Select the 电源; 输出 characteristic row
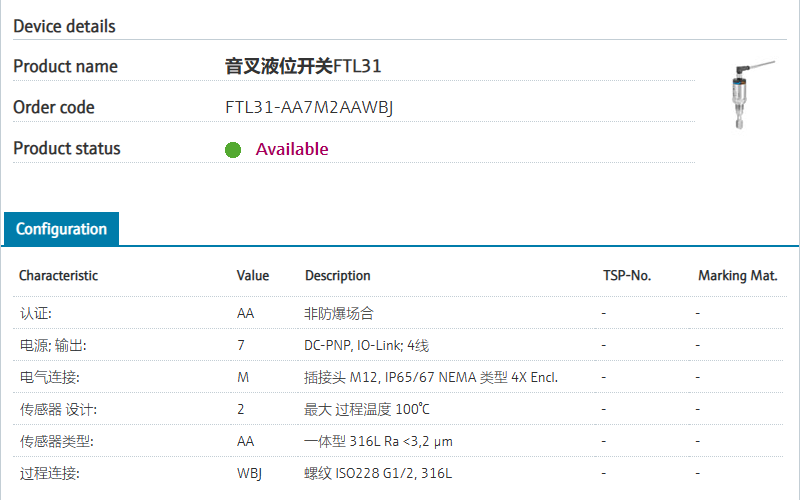This screenshot has width=801, height=500. point(53,345)
